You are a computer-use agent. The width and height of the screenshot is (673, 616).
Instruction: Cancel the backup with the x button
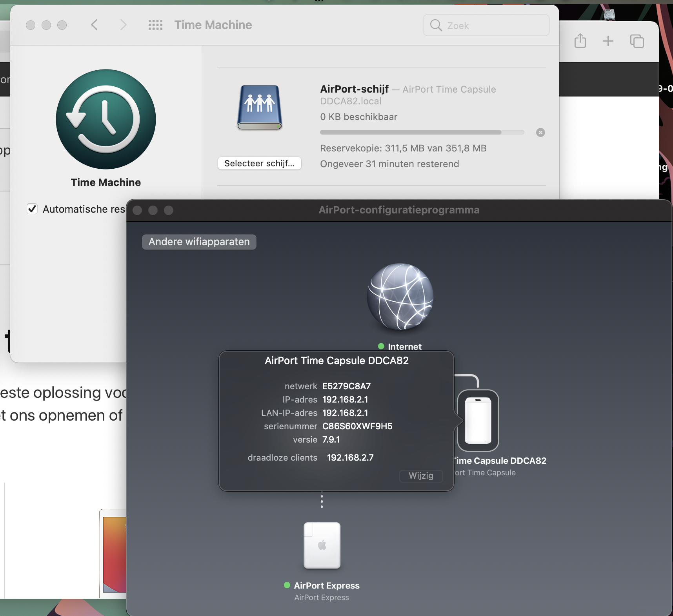coord(540,133)
